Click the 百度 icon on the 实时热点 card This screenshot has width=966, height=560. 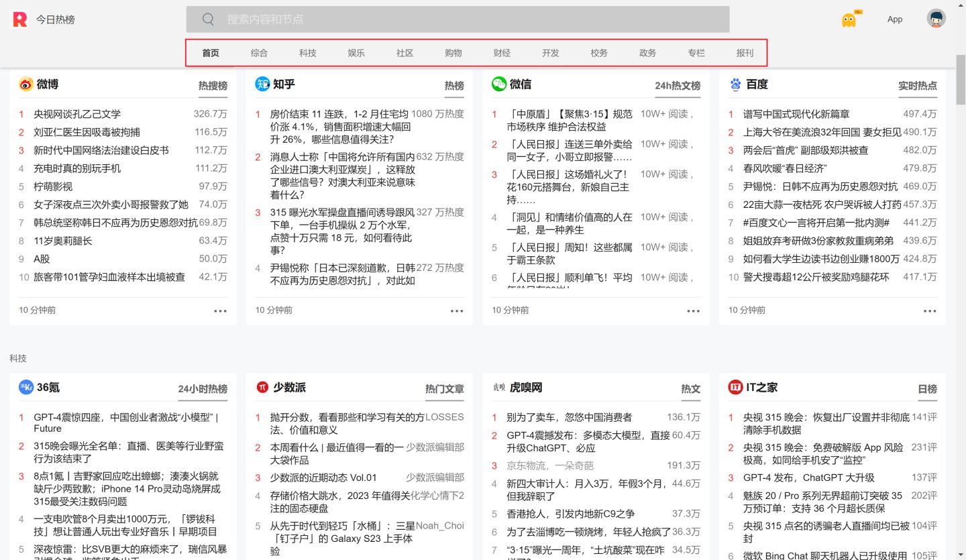click(x=735, y=84)
